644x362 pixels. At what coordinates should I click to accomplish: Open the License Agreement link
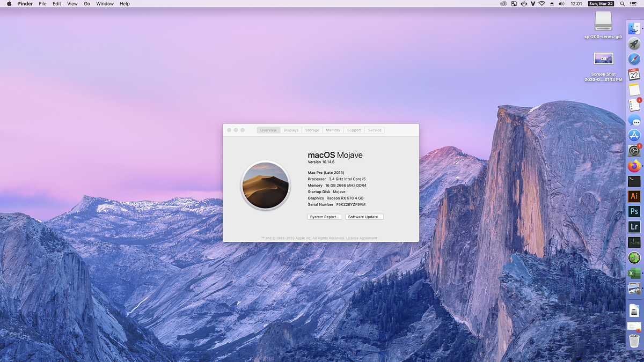361,238
